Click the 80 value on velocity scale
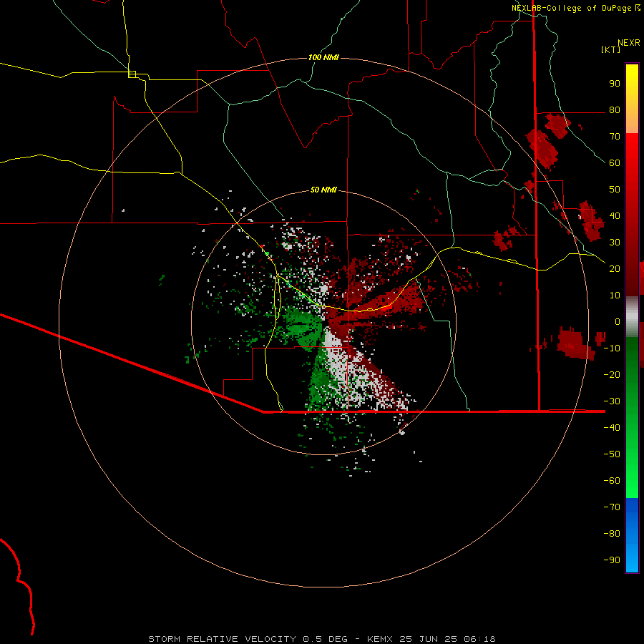This screenshot has width=644, height=644. 615,109
